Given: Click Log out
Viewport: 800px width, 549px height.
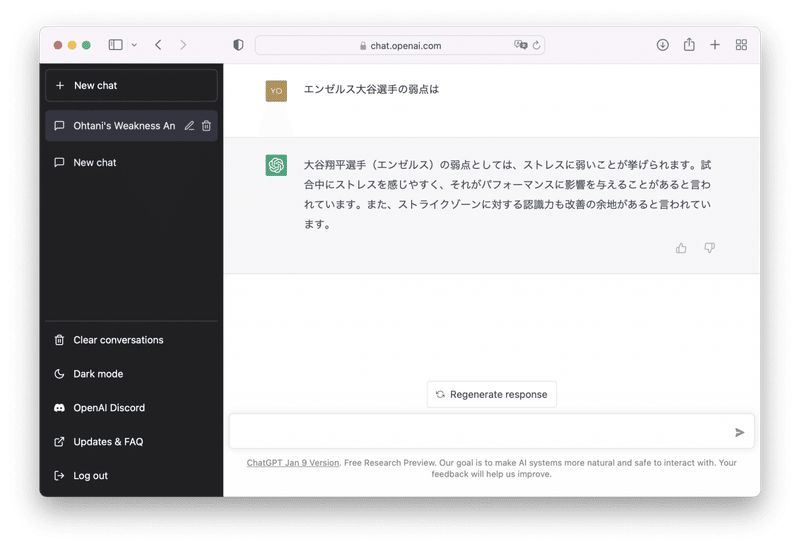Looking at the screenshot, I should pyautogui.click(x=132, y=476).
